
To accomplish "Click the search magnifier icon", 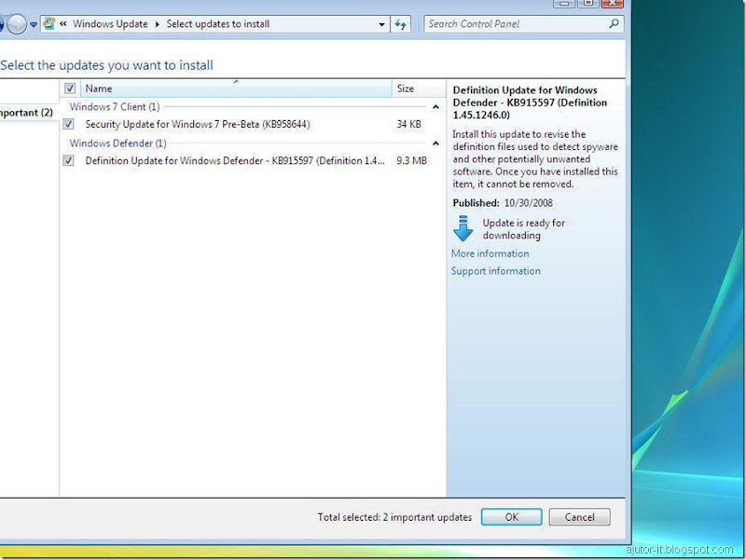I will click(615, 23).
